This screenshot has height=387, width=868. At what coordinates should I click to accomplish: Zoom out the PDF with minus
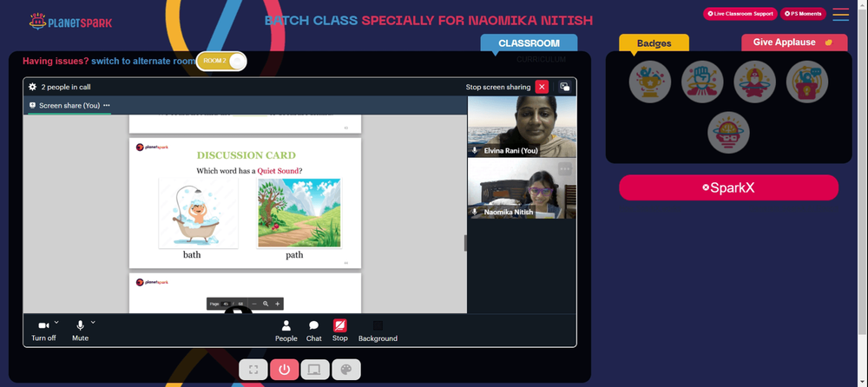click(254, 304)
